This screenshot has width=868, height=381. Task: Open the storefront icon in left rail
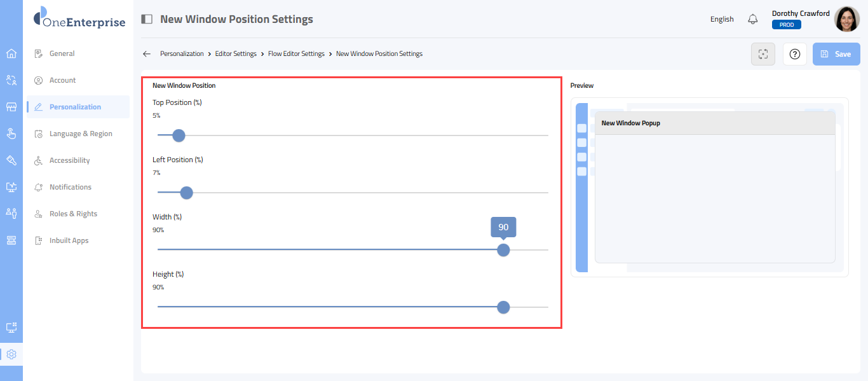click(11, 107)
